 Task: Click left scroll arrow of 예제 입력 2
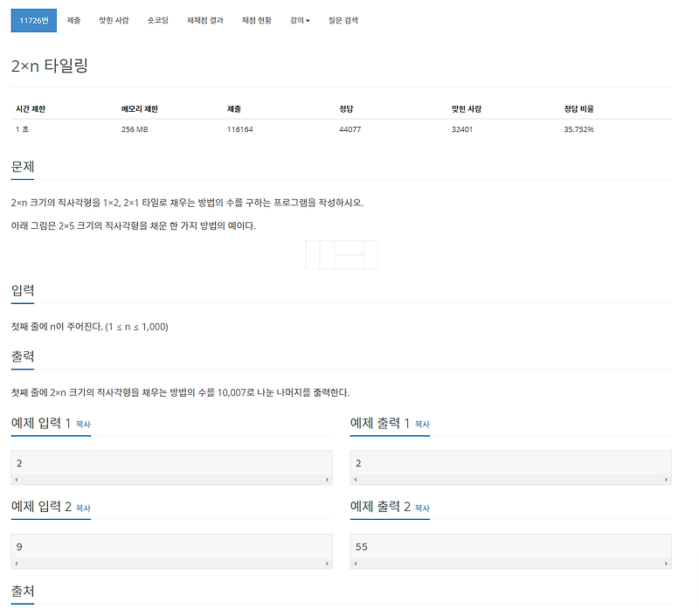tap(16, 564)
